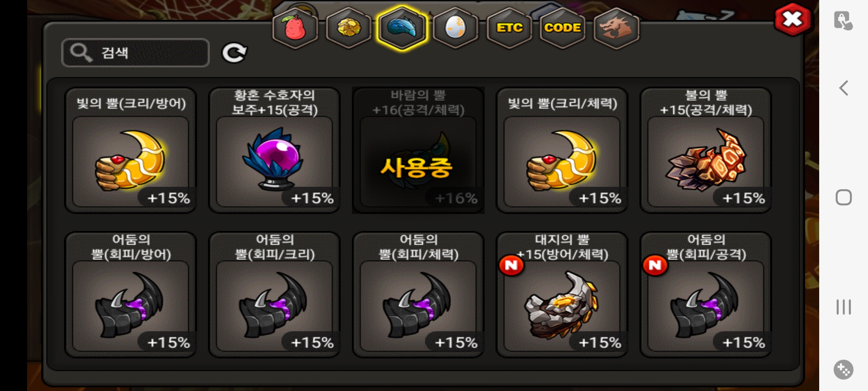Tap the Android recent apps icon
The width and height of the screenshot is (868, 391).
tap(843, 307)
